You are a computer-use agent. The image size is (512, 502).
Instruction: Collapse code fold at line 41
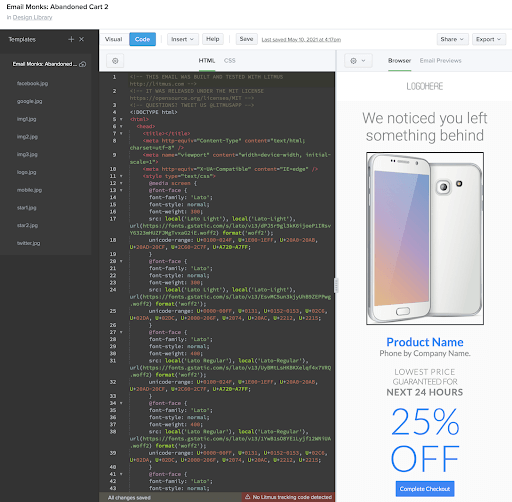(121, 474)
